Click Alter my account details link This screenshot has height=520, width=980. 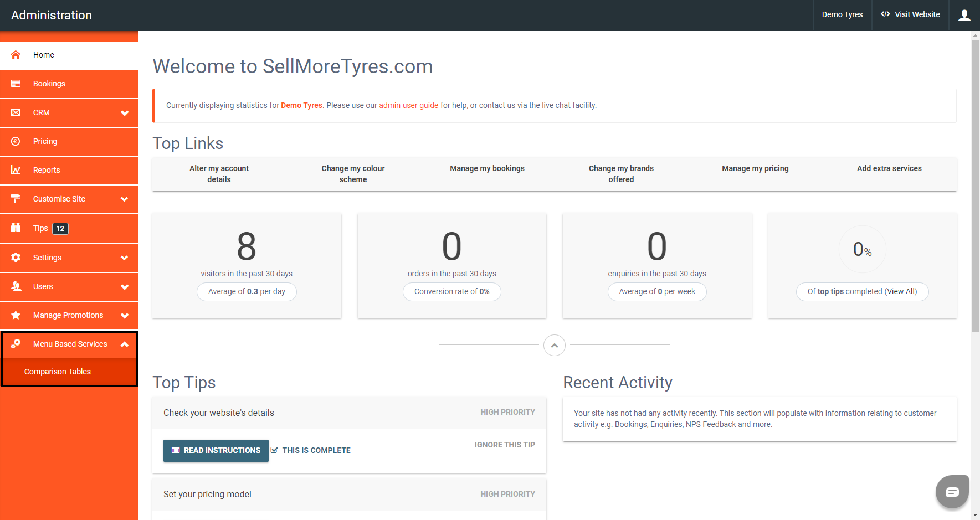tap(219, 174)
